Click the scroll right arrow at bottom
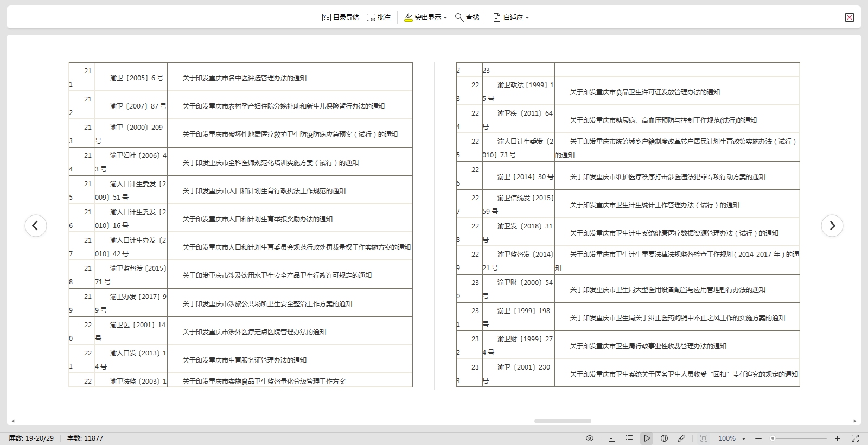 click(x=855, y=421)
